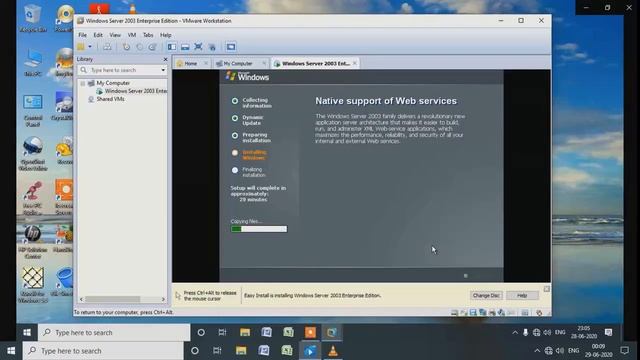Image resolution: width=640 pixels, height=360 pixels.
Task: Open the VM menu
Action: pyautogui.click(x=132, y=35)
